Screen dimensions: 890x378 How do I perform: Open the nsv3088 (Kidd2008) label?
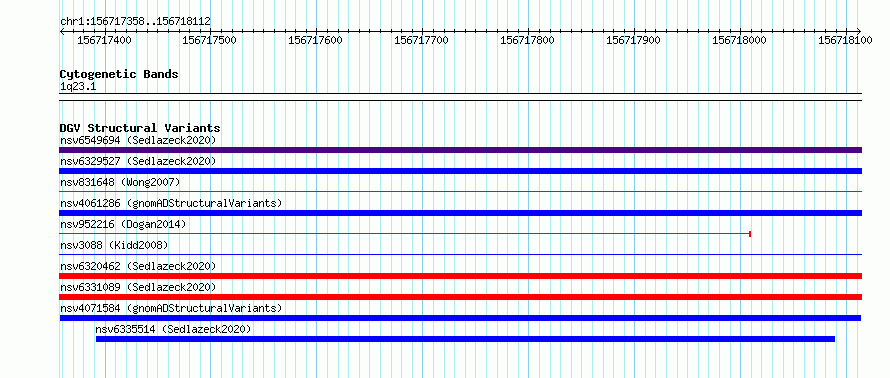(x=114, y=245)
